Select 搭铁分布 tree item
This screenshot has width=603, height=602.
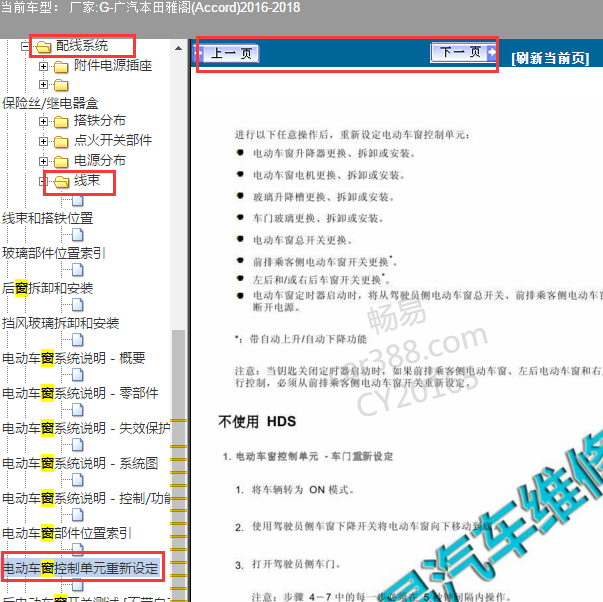[x=100, y=120]
